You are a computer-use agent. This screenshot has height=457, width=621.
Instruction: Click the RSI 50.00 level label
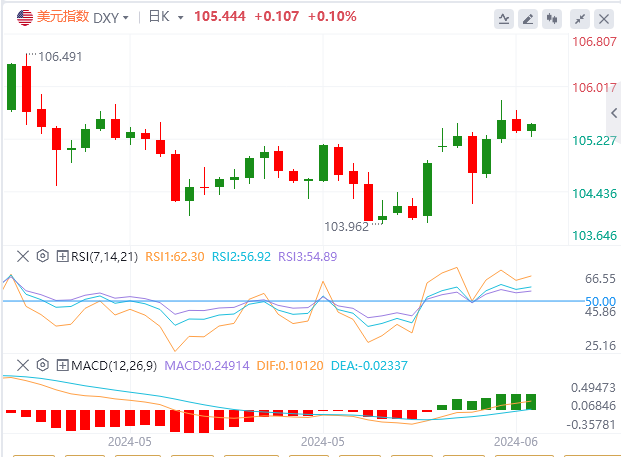click(x=600, y=301)
